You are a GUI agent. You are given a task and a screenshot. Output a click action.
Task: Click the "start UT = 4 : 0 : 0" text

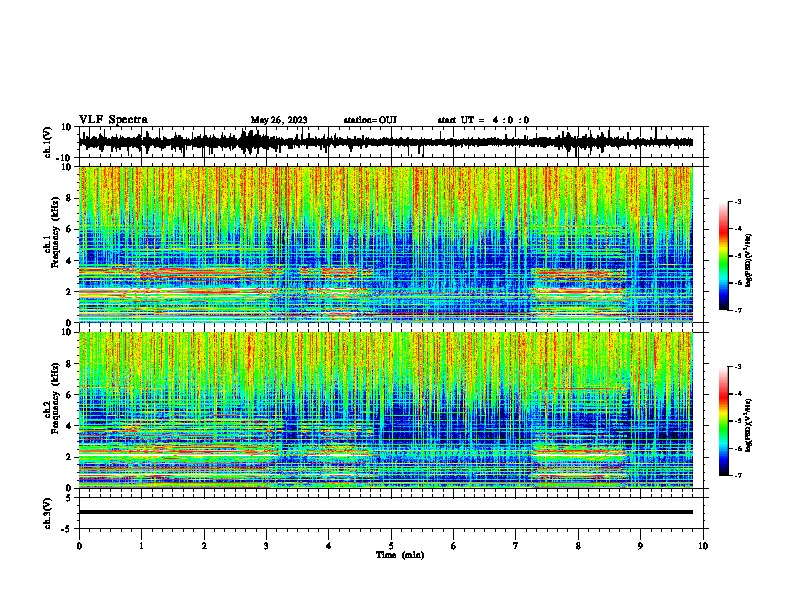coord(483,120)
